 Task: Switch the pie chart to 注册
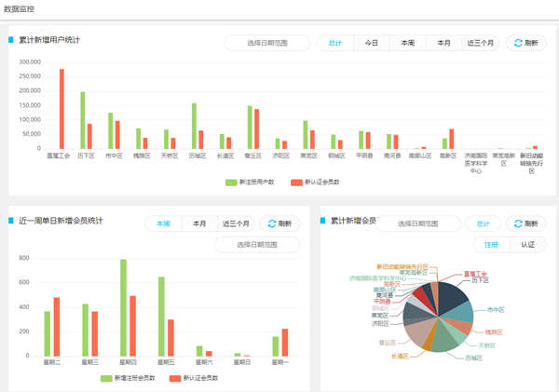[491, 245]
